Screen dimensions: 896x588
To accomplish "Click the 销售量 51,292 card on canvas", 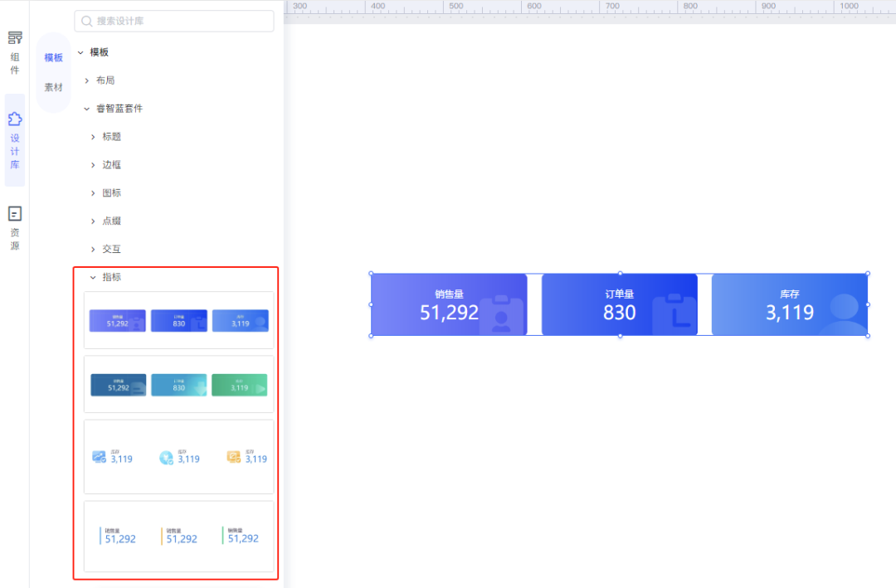I will coord(449,304).
